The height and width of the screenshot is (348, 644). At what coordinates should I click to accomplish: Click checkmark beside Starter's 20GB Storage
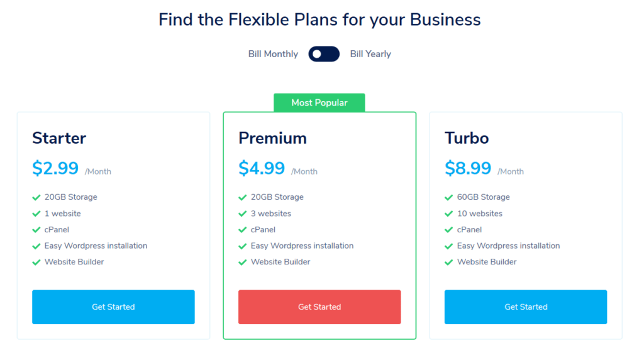36,197
